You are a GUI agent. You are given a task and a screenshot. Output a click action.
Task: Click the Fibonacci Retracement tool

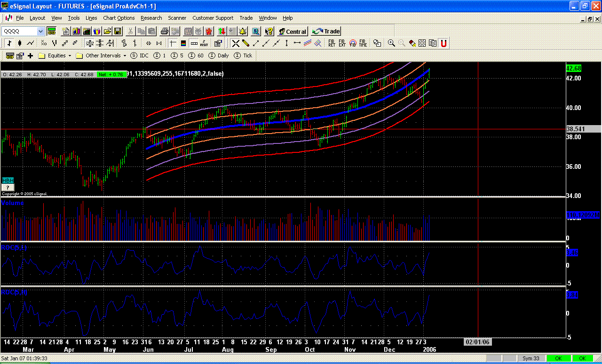pos(332,43)
